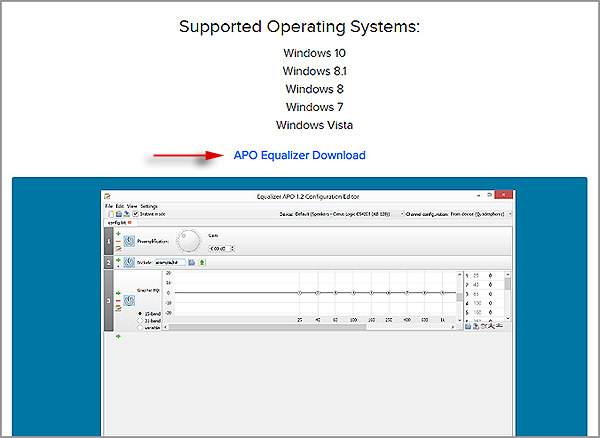Click the New file icon in Equalizer toolbar
This screenshot has width=600, height=438.
pyautogui.click(x=111, y=214)
